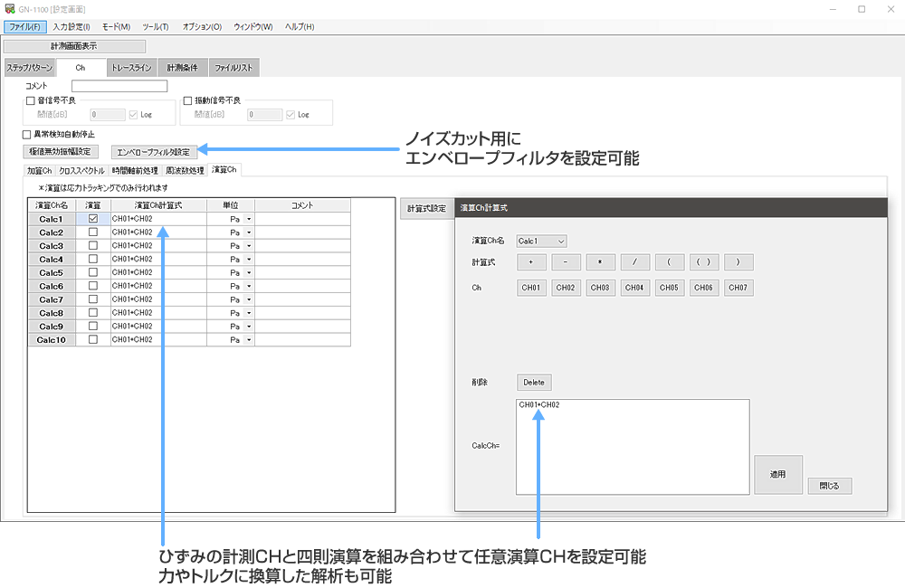905x588 pixels.
Task: Uncheck the 演算 checkbox for Calc1
Action: [x=93, y=219]
